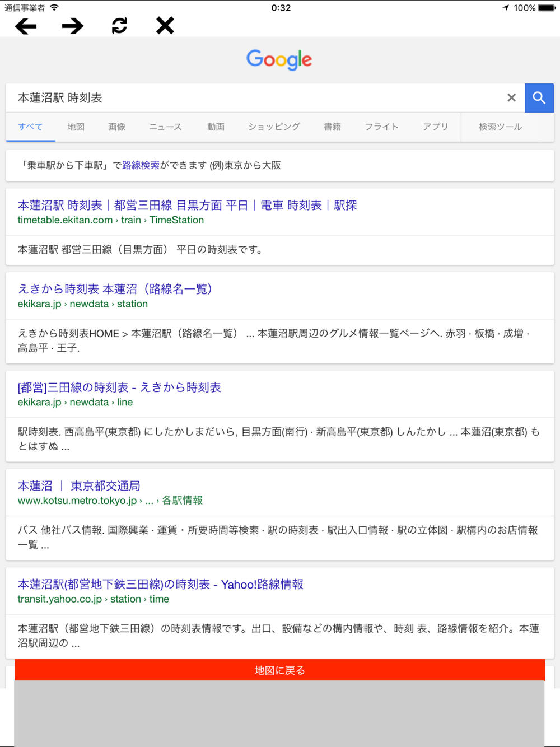Reload the page with the refresh icon
Screen dimensions: 560x747
[x=119, y=26]
